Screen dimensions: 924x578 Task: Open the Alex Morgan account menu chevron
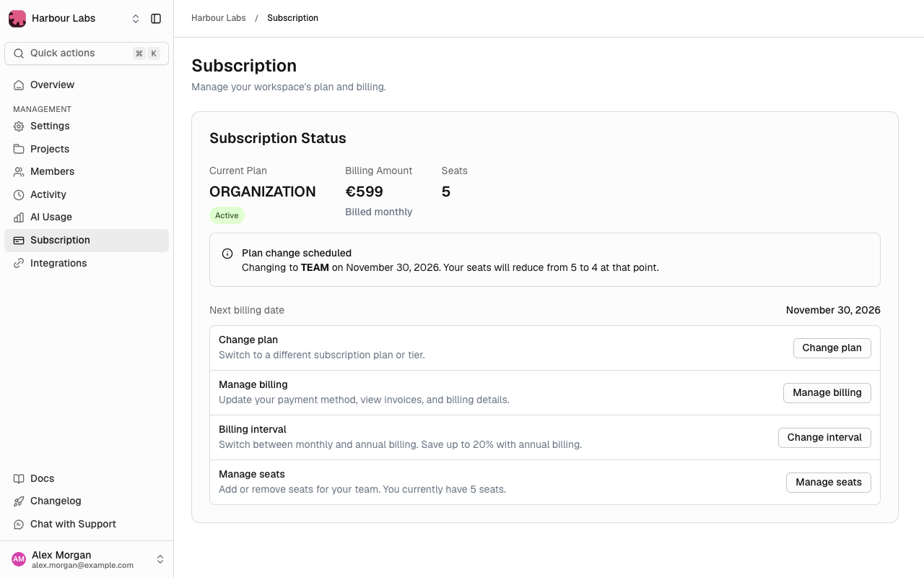tap(160, 559)
